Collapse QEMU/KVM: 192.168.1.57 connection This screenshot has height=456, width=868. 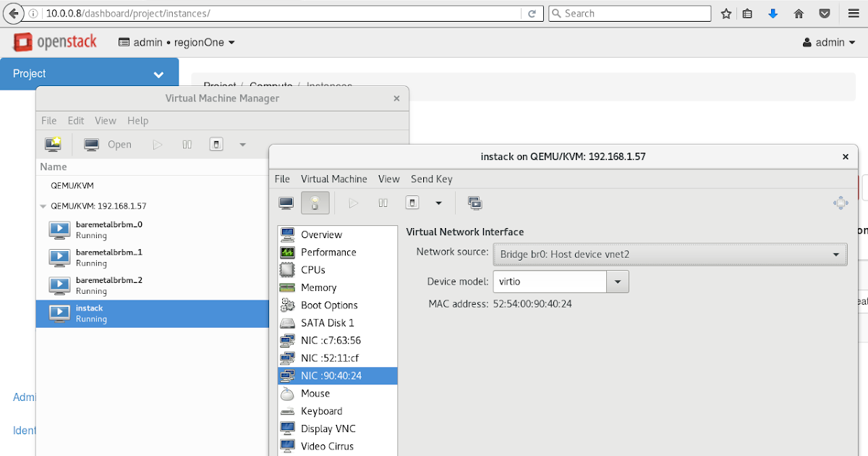click(43, 206)
